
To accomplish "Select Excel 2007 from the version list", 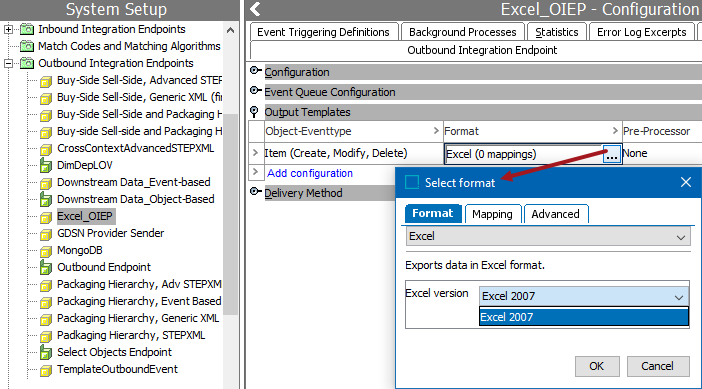I will point(584,317).
